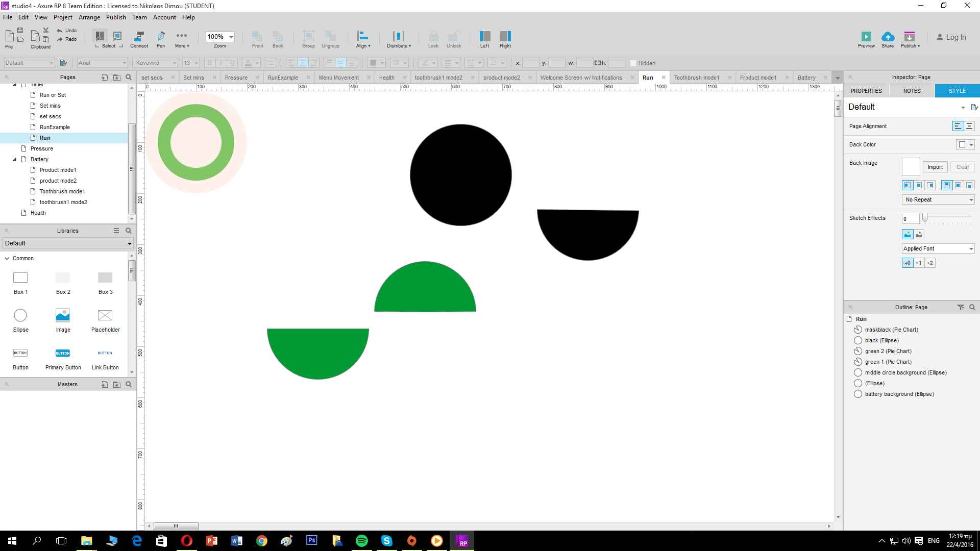Viewport: 980px width, 551px height.
Task: Select the +1 sketch font weight option
Action: coord(918,263)
